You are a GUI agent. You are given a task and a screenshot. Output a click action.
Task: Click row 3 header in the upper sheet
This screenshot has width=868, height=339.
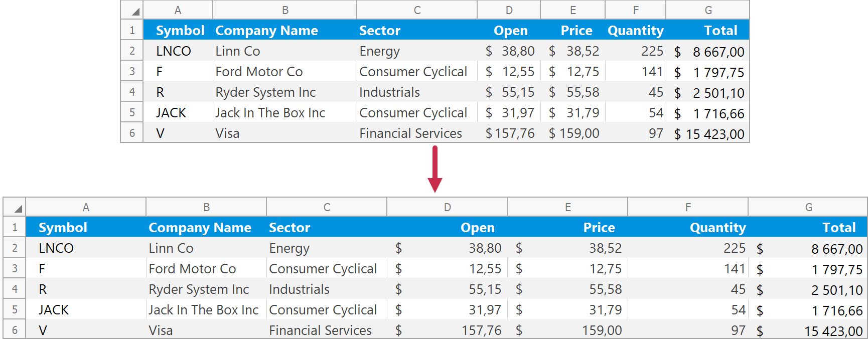pyautogui.click(x=132, y=72)
